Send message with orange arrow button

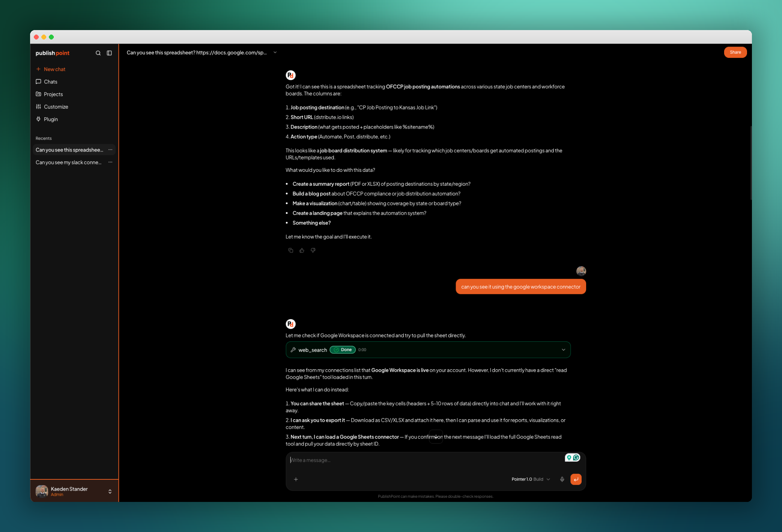(576, 479)
